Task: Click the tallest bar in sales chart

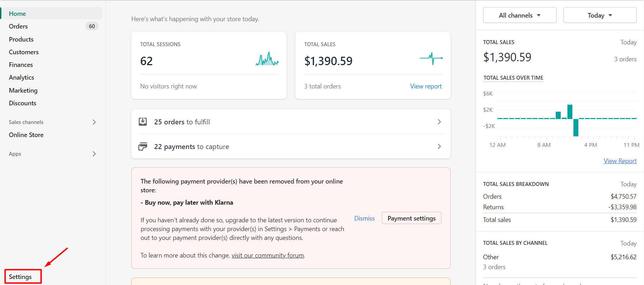Action: pos(570,112)
